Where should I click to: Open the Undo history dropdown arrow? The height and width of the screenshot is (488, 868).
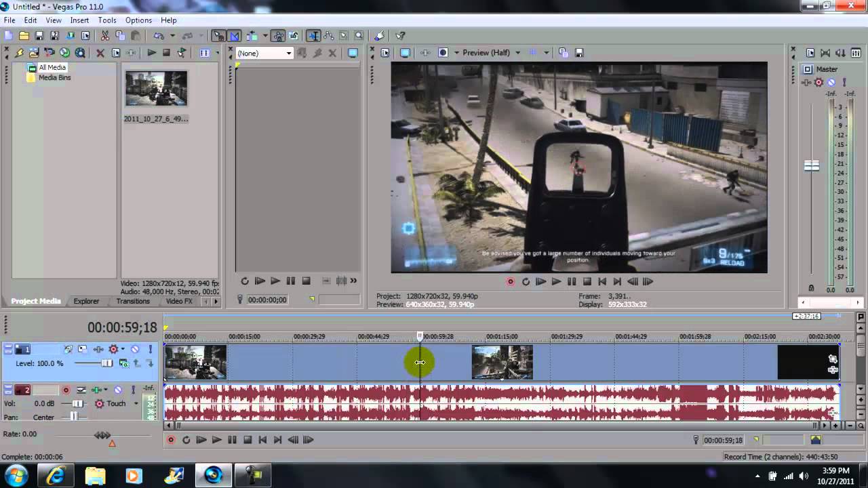pyautogui.click(x=172, y=36)
